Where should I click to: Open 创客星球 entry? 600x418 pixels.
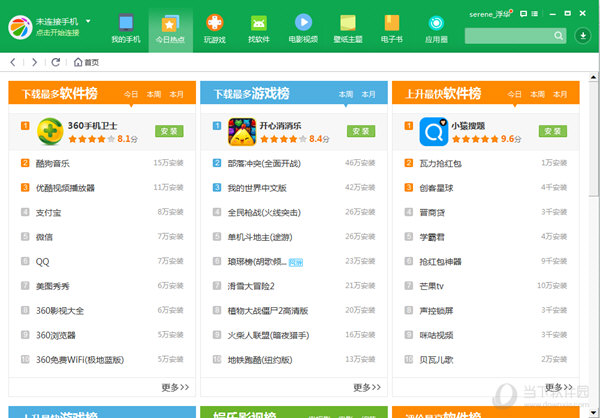click(x=436, y=188)
